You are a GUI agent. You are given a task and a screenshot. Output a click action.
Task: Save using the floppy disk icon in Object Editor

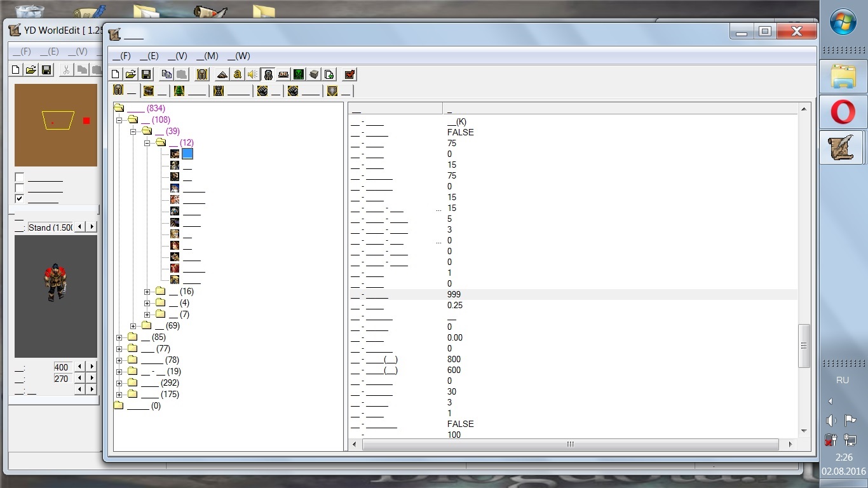coord(146,74)
